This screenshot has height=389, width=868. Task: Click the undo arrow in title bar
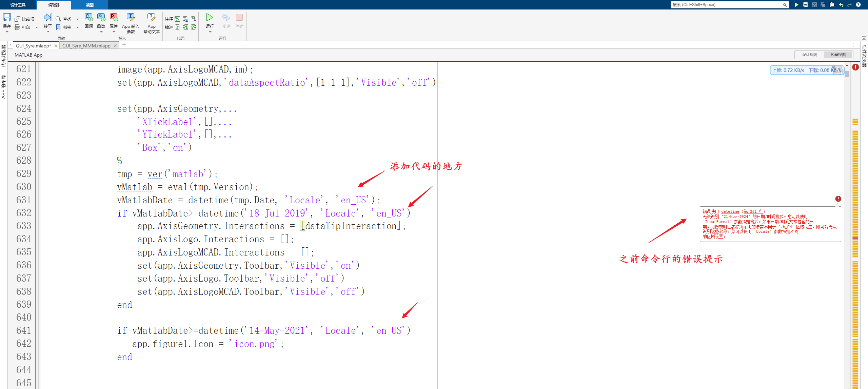point(841,5)
